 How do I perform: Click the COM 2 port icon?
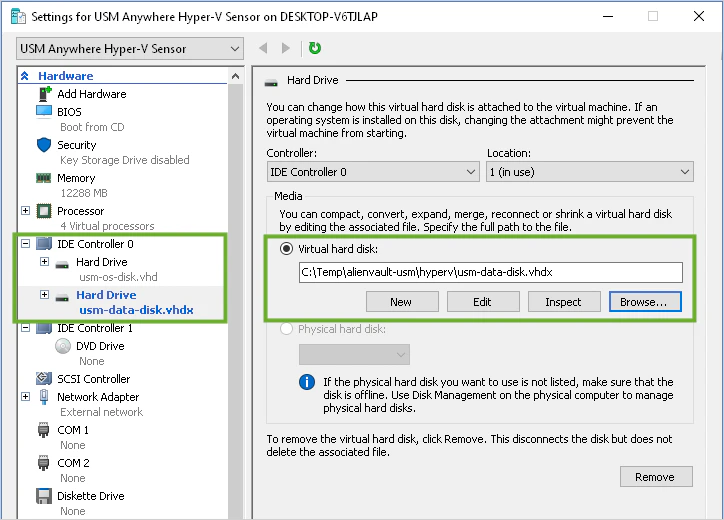tap(43, 462)
